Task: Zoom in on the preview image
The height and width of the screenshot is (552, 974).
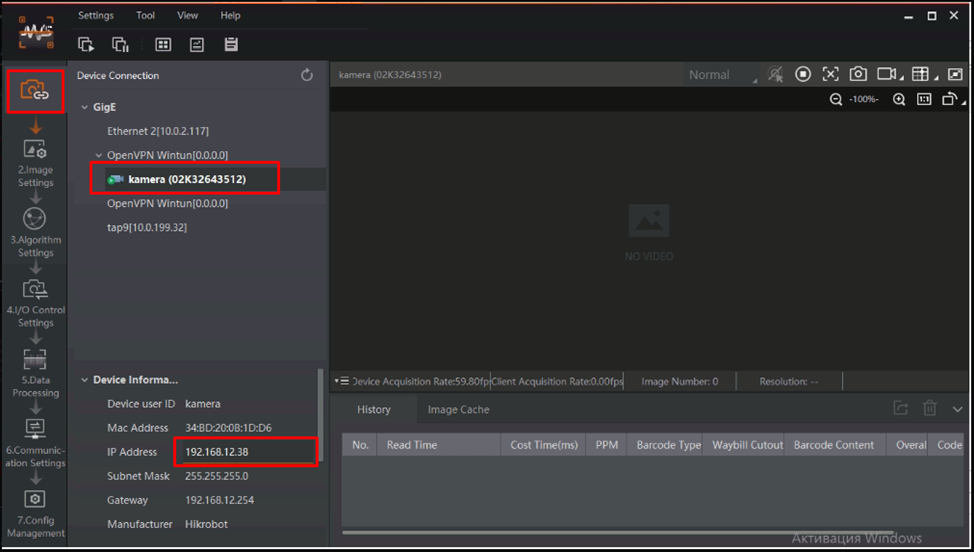Action: tap(899, 99)
